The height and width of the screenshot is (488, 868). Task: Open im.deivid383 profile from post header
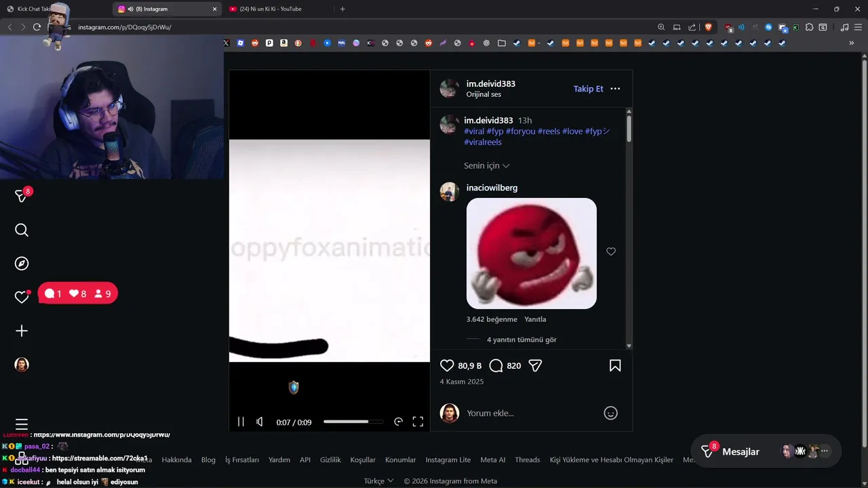(491, 84)
